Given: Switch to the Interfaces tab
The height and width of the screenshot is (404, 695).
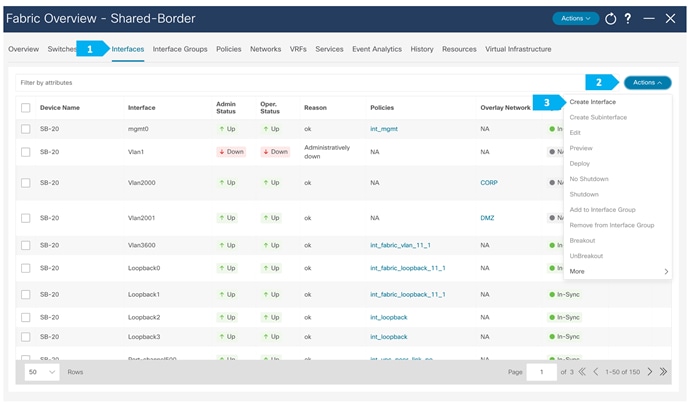Looking at the screenshot, I should tap(128, 49).
